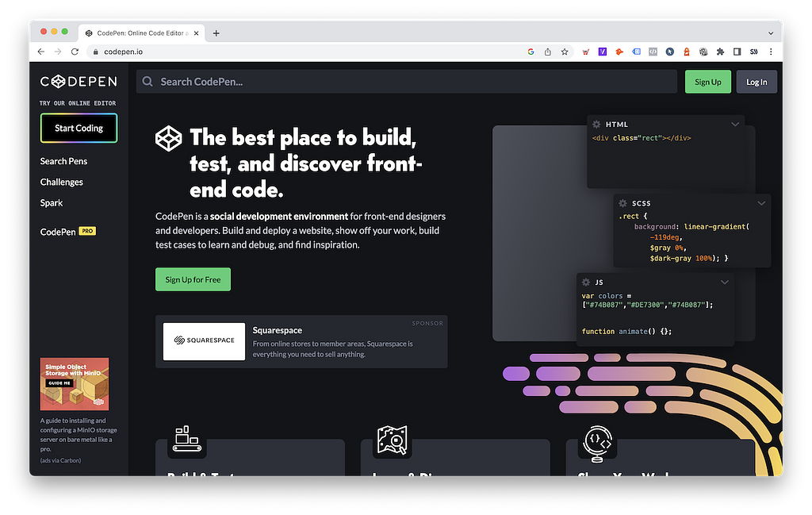Open Search Pens in the sidebar

pyautogui.click(x=63, y=161)
